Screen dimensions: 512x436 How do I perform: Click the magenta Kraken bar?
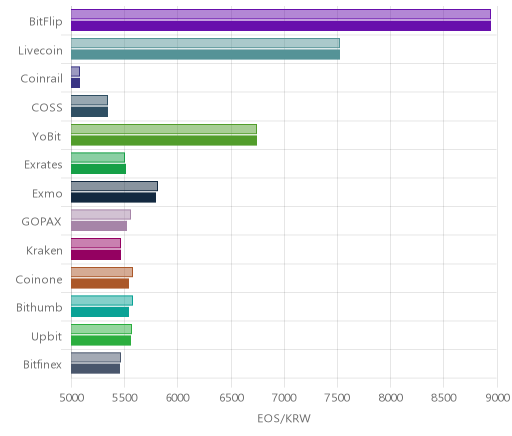click(x=96, y=255)
